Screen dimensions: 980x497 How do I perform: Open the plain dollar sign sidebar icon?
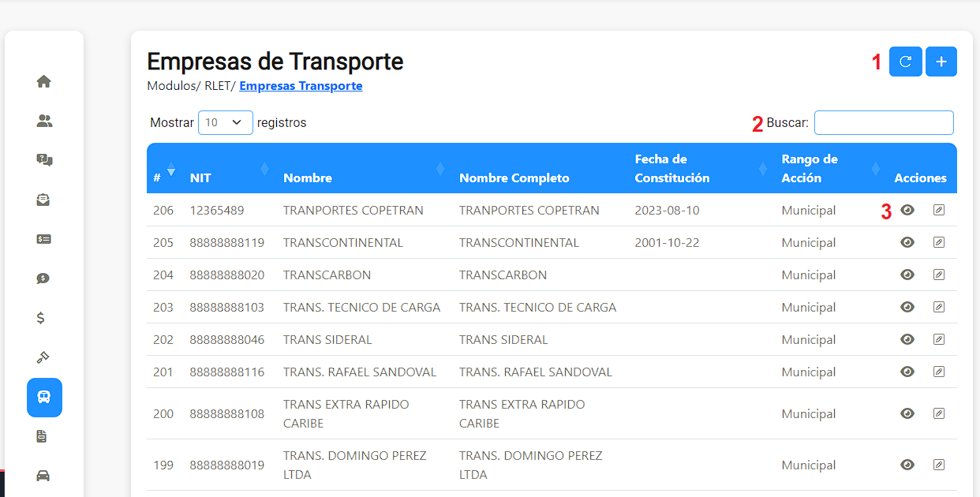point(41,318)
